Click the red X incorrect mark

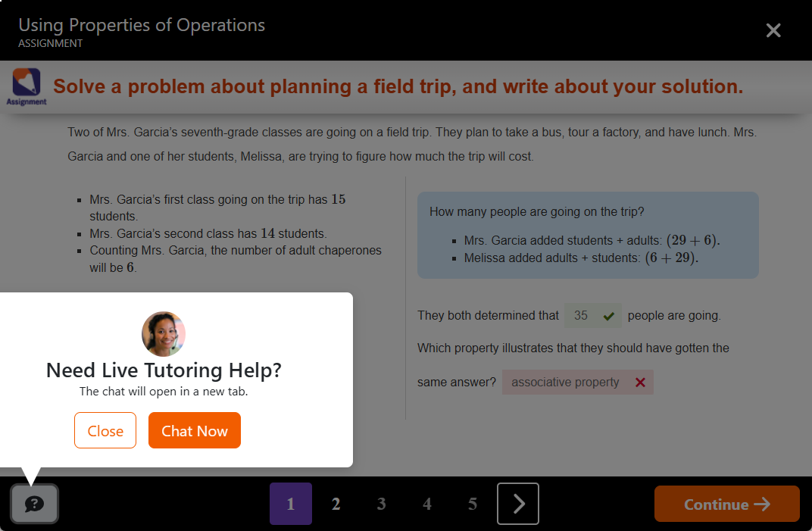641,383
